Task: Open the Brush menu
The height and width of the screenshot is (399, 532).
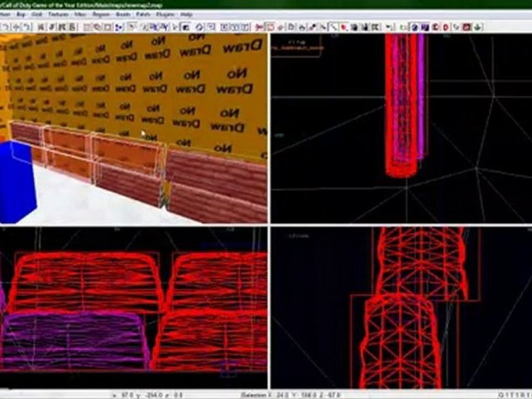Action: coord(123,14)
